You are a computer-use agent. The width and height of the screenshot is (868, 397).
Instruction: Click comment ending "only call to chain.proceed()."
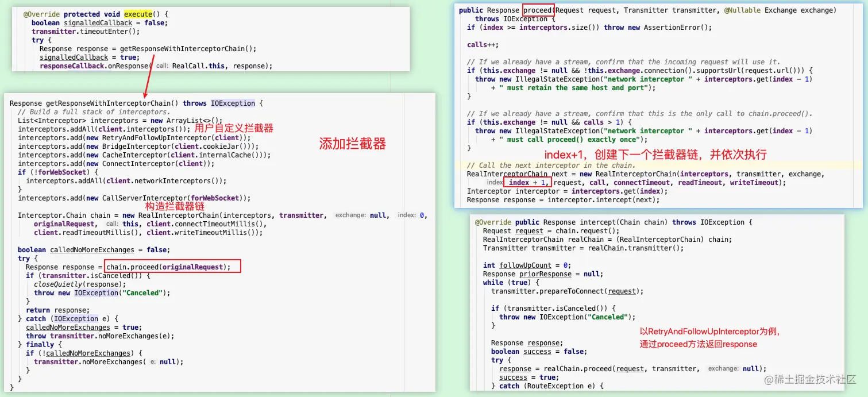pos(640,113)
